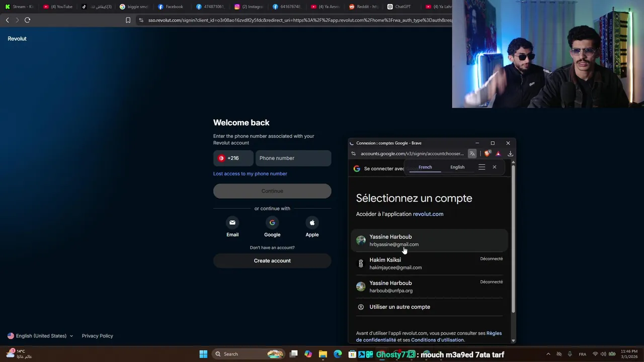Image resolution: width=644 pixels, height=362 pixels.
Task: Open the Conditions d'utilisation link
Action: pyautogui.click(x=438, y=340)
